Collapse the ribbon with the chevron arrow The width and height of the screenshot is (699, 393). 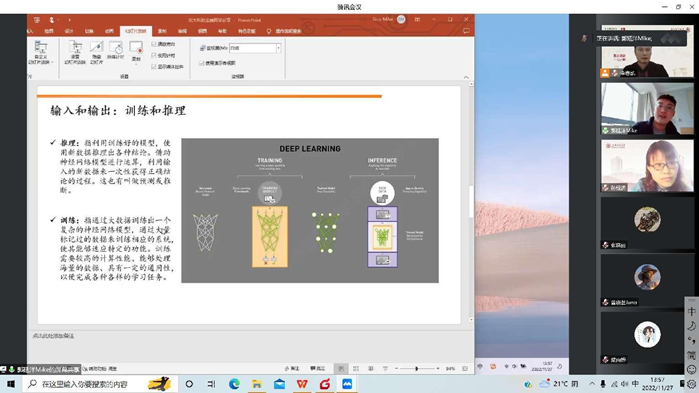point(466,77)
